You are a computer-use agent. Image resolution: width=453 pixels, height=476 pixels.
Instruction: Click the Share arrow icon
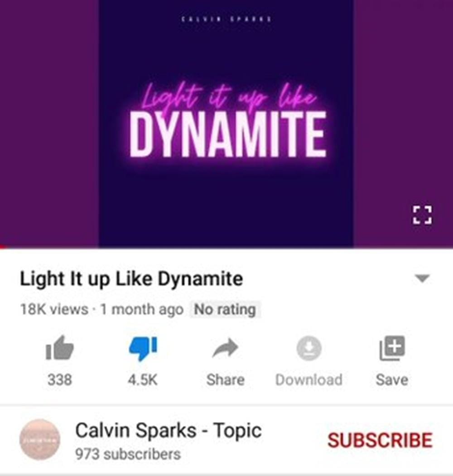coord(225,348)
